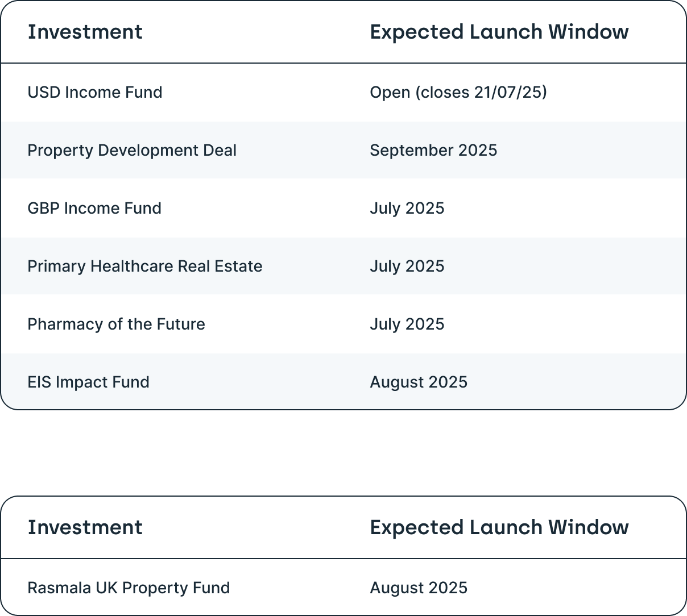Click the word Open beside USD Income Fund
The image size is (687, 616).
[390, 92]
